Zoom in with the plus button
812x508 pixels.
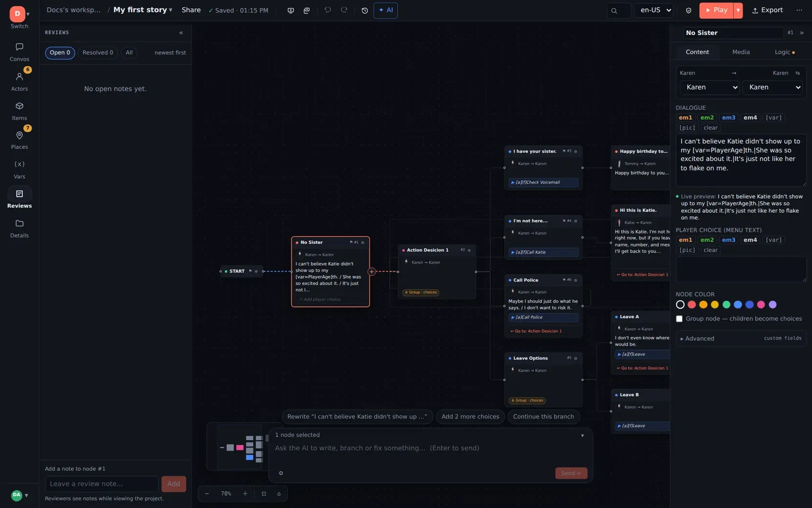coord(245,493)
